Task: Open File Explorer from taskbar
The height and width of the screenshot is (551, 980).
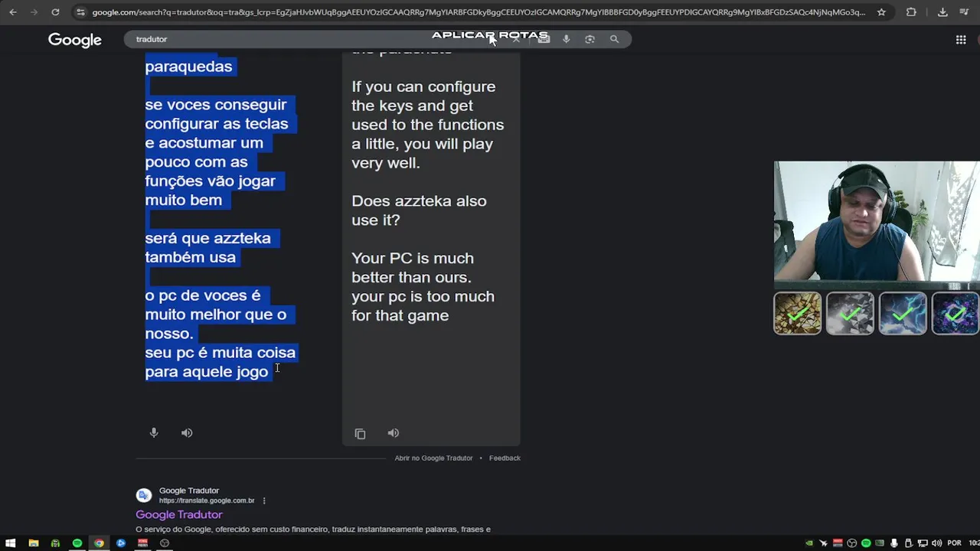Action: coord(33,543)
